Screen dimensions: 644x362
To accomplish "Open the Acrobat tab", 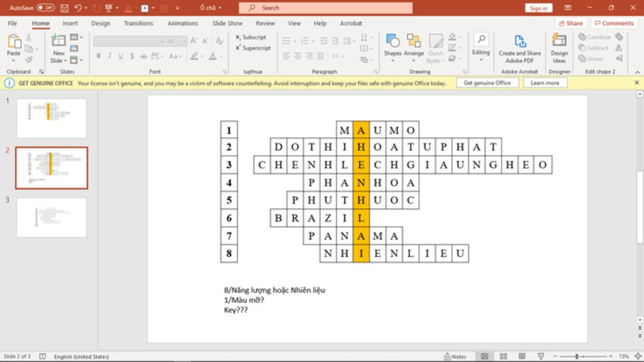I will 351,23.
